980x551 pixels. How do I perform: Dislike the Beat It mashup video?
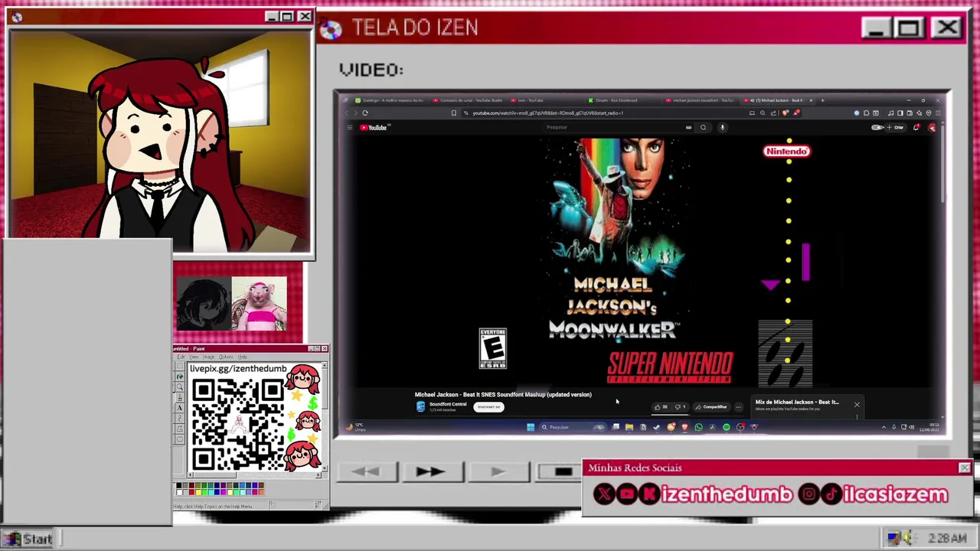click(680, 407)
